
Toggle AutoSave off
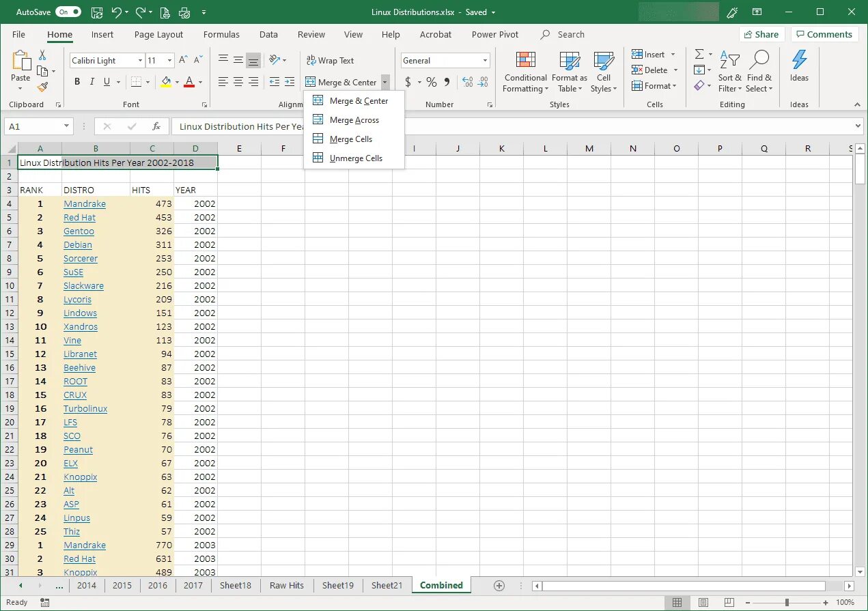click(x=66, y=12)
